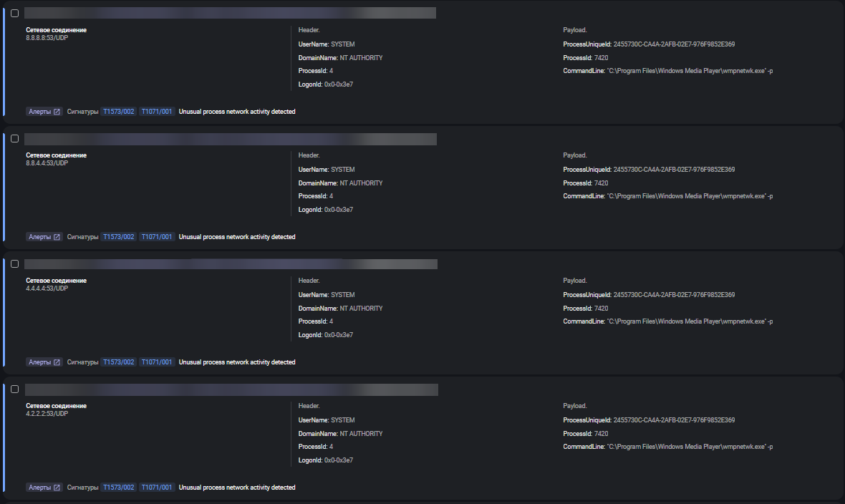This screenshot has height=504, width=845.
Task: Open Алерты external link icon for 8.8.4.4 event
Action: [57, 237]
